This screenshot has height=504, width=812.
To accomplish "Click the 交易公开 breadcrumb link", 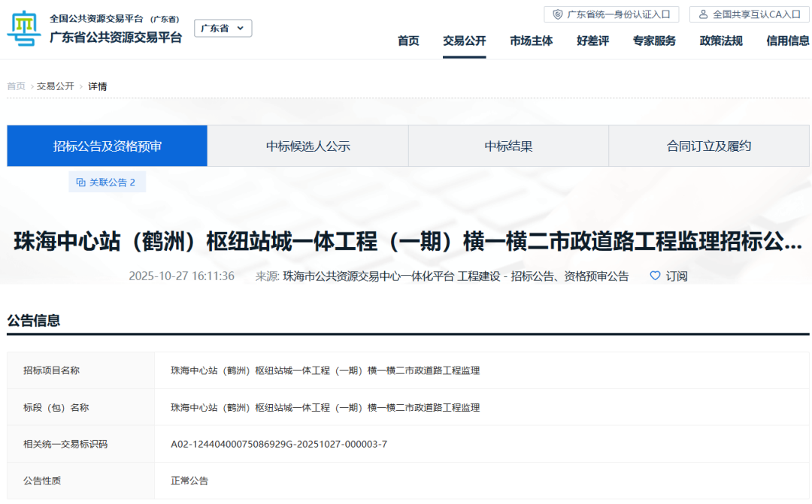I will 56,86.
